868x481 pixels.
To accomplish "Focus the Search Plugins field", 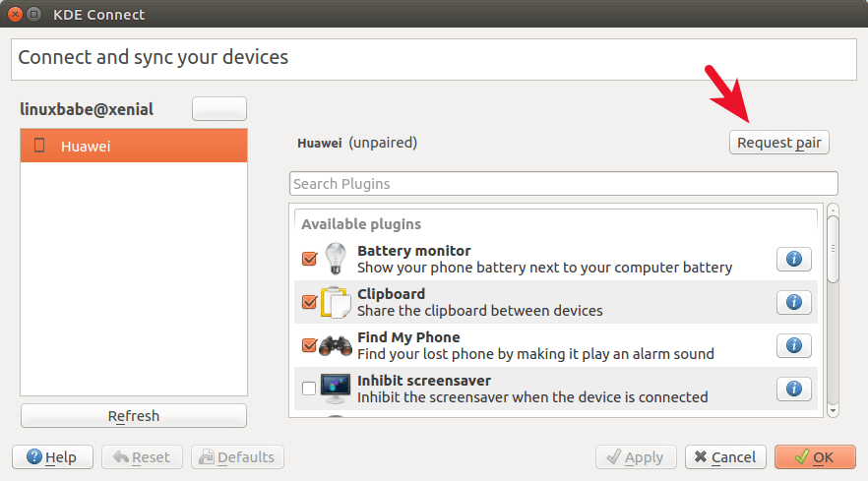I will coord(563,184).
